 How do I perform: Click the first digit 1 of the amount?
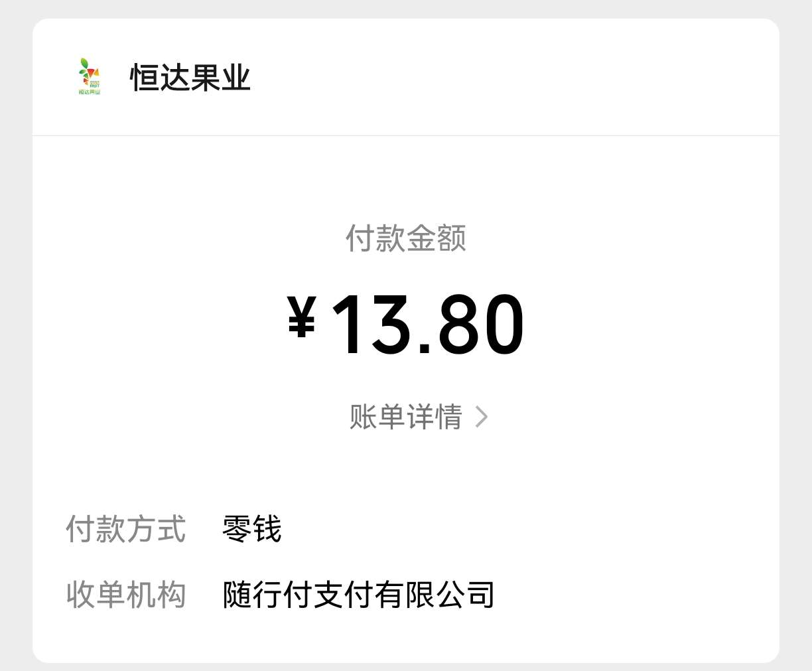coord(347,325)
